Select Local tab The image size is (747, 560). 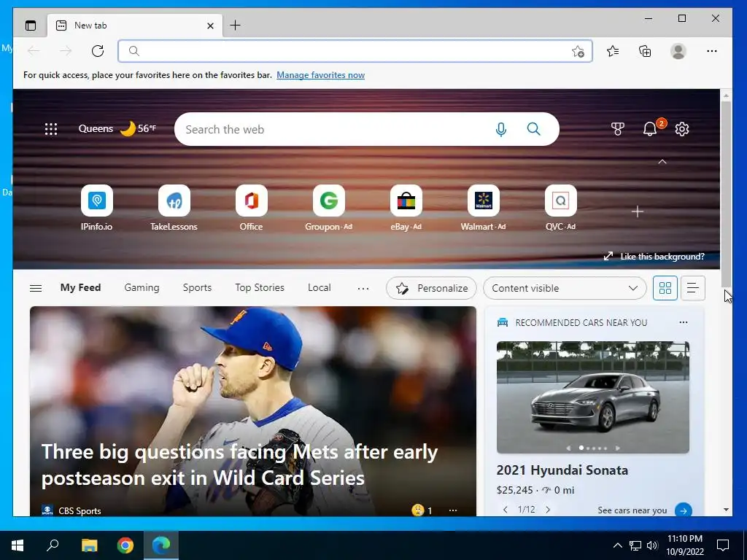pyautogui.click(x=320, y=287)
